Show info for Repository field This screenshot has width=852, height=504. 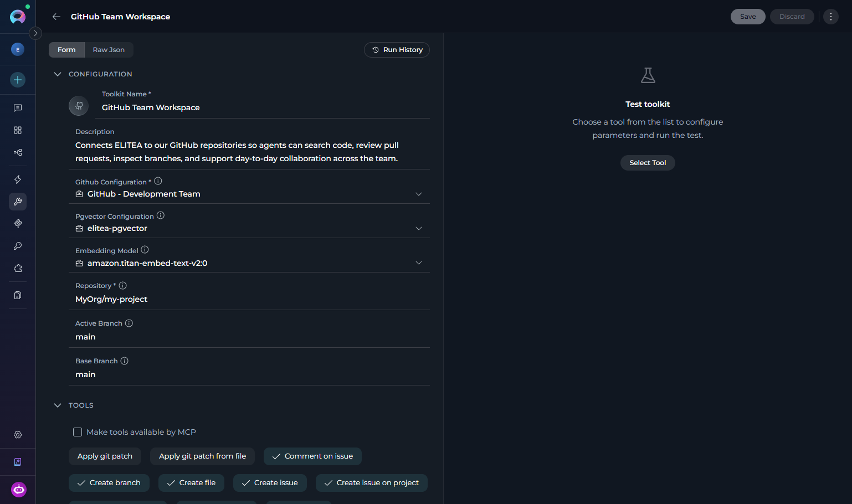click(x=123, y=285)
